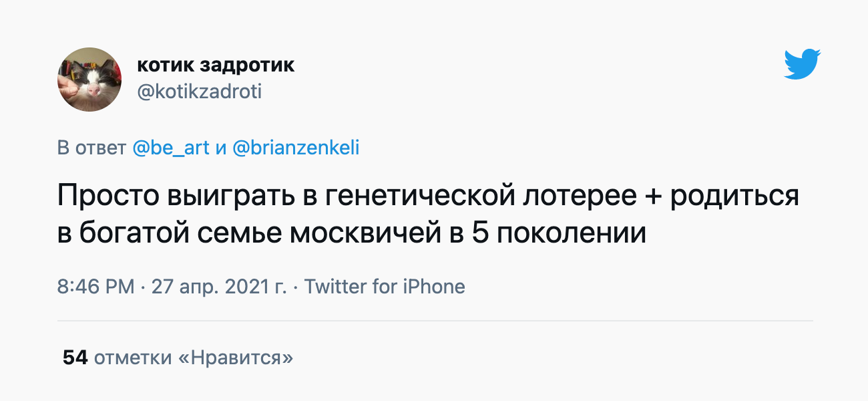Open the @be_art mention link

pyautogui.click(x=171, y=148)
